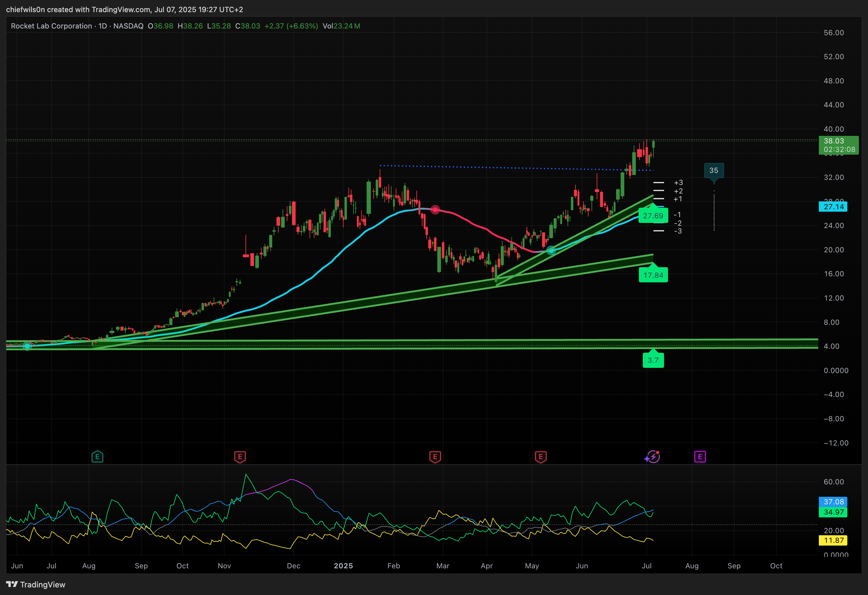
Task: Click the +3 deviation level label
Action: coord(678,183)
